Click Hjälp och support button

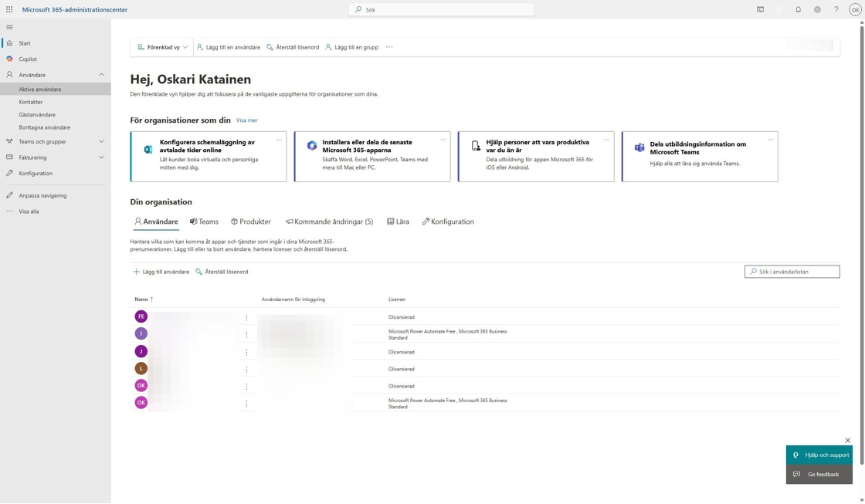coord(819,455)
